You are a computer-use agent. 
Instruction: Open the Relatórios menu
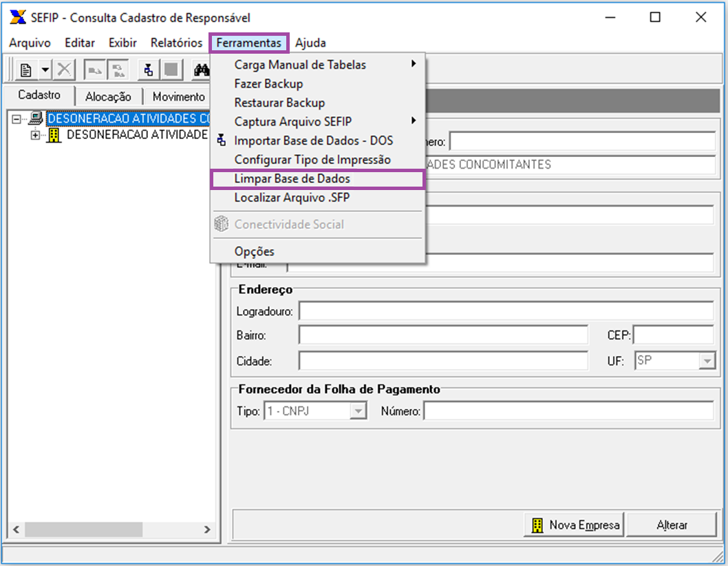pyautogui.click(x=176, y=43)
